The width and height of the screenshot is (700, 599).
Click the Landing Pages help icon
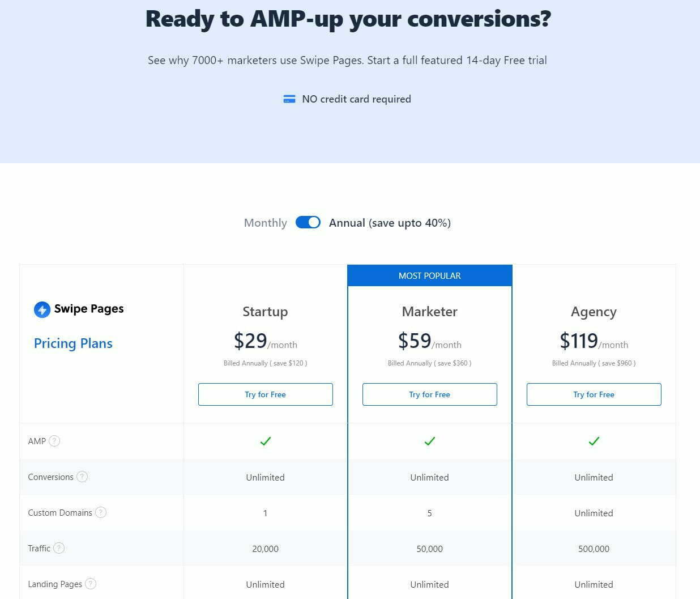tap(92, 583)
